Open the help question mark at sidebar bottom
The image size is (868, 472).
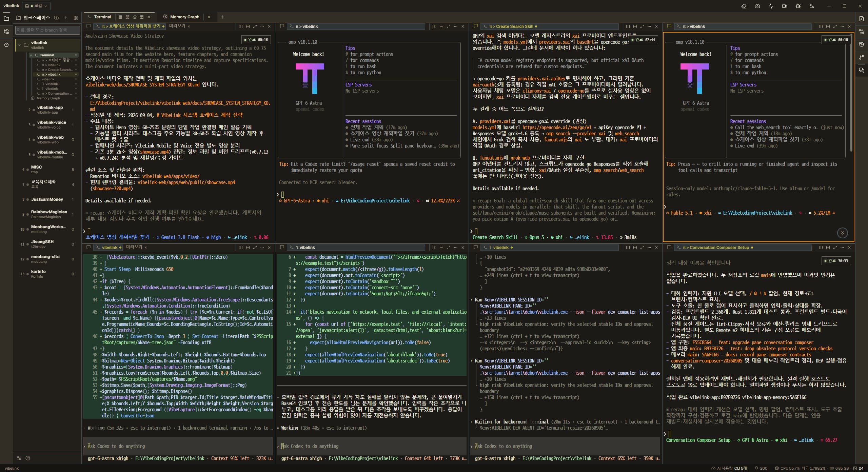tap(28, 458)
